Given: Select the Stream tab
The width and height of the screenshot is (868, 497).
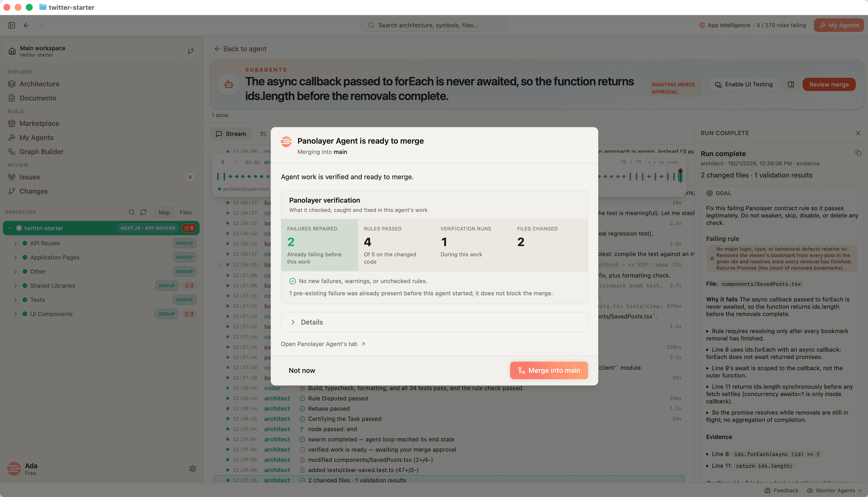Looking at the screenshot, I should point(231,134).
